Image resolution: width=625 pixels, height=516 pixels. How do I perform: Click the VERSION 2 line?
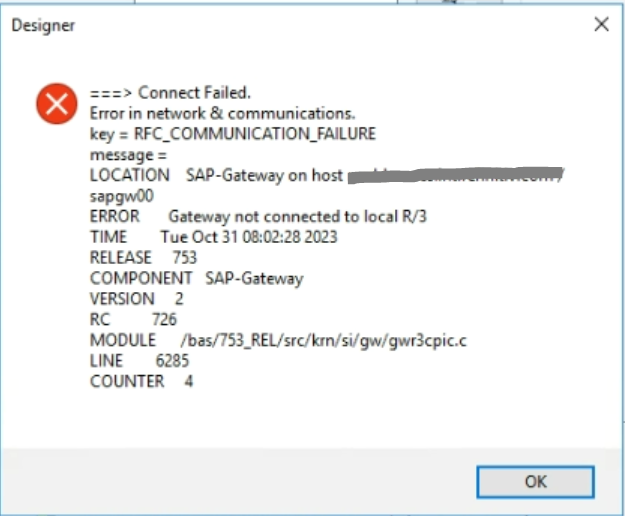[x=136, y=299]
